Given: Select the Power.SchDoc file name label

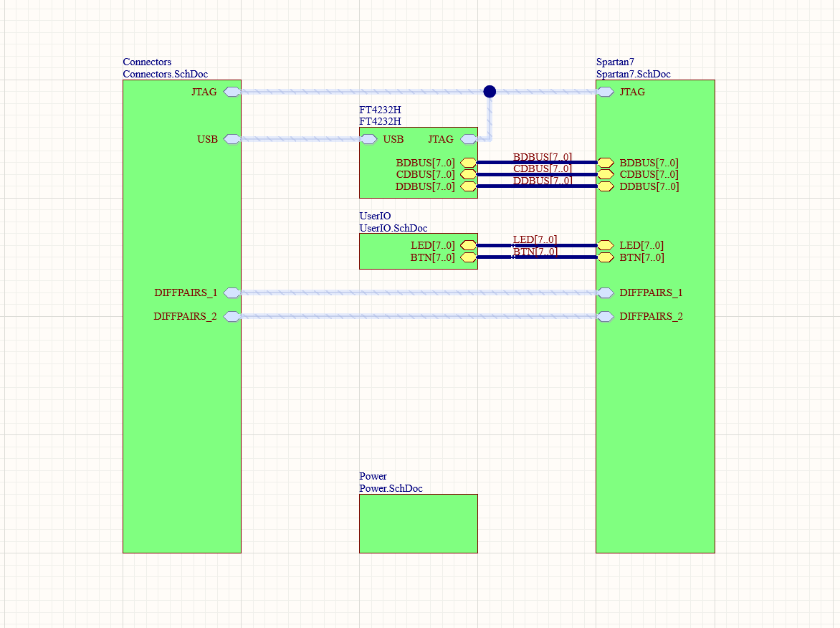Looking at the screenshot, I should point(391,488).
